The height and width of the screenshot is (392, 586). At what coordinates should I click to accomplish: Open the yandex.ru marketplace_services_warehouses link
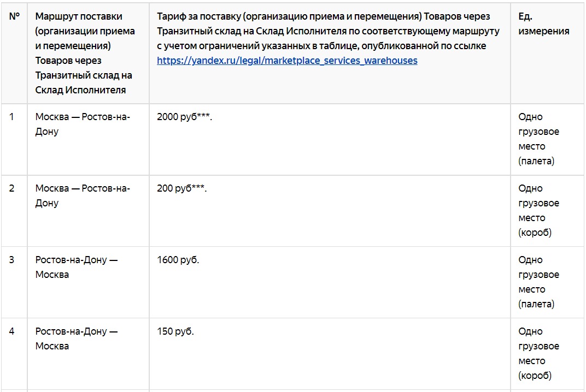pyautogui.click(x=287, y=61)
